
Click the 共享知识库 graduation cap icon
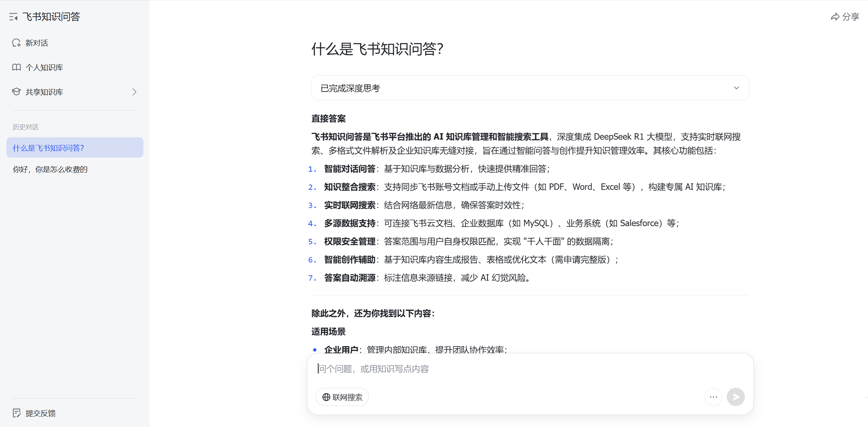coord(16,92)
